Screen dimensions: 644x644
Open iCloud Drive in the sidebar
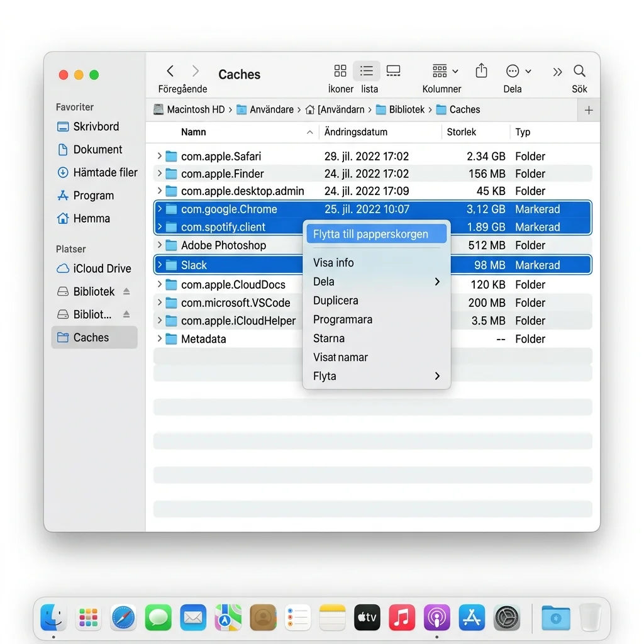pos(96,269)
